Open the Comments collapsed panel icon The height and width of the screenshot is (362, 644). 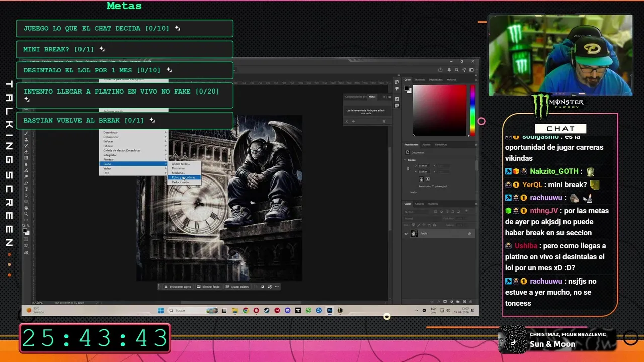397,88
